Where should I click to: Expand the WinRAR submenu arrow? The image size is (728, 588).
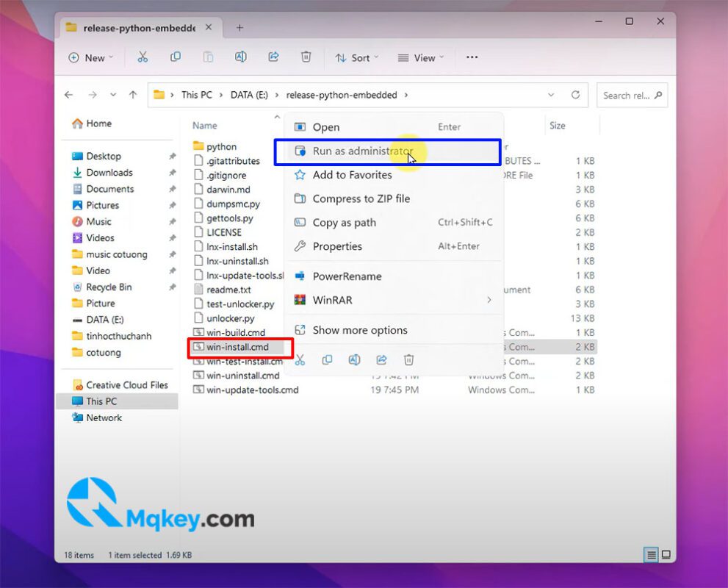[x=489, y=300]
